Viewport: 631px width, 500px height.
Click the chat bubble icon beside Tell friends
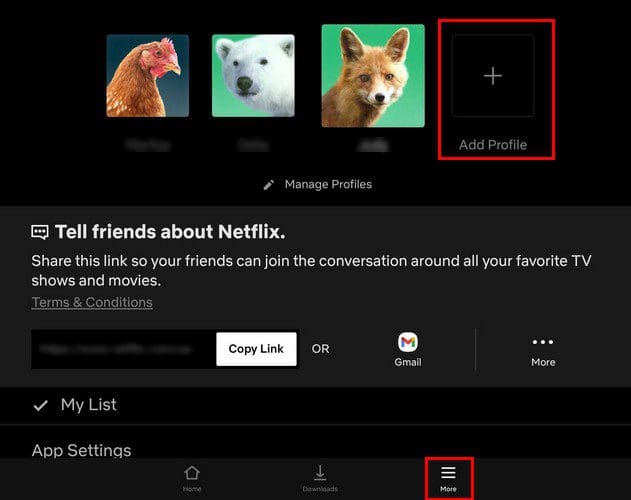point(40,232)
